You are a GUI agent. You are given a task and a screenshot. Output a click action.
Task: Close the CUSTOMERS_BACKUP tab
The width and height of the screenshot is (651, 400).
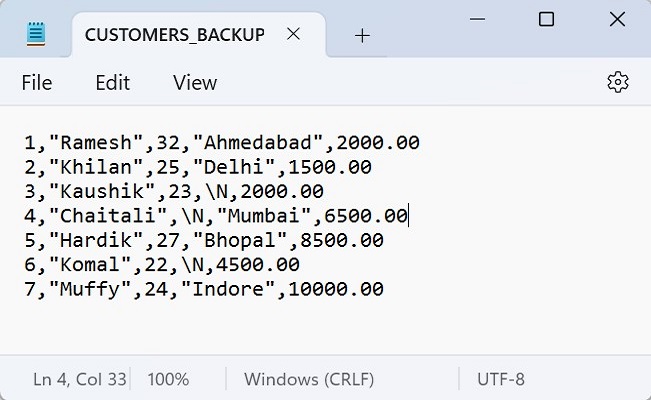[293, 34]
